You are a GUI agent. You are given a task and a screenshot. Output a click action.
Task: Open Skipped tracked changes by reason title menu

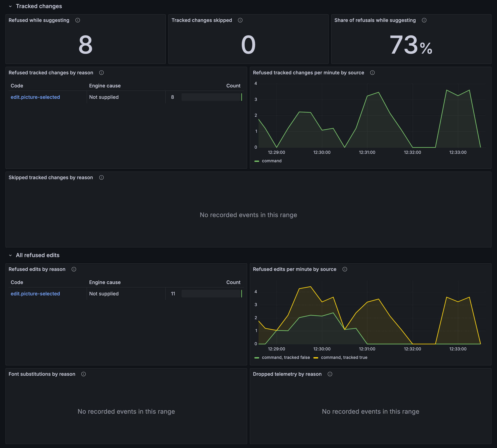(51, 177)
